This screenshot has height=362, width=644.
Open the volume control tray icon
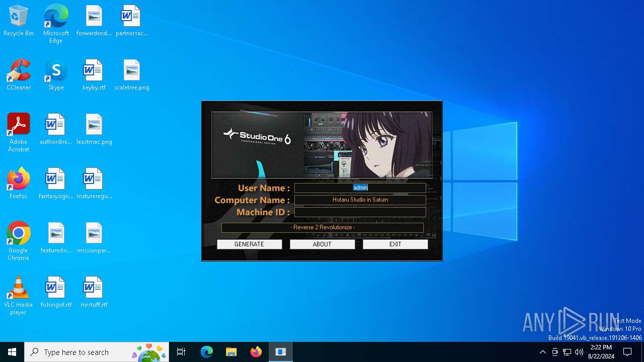(579, 352)
